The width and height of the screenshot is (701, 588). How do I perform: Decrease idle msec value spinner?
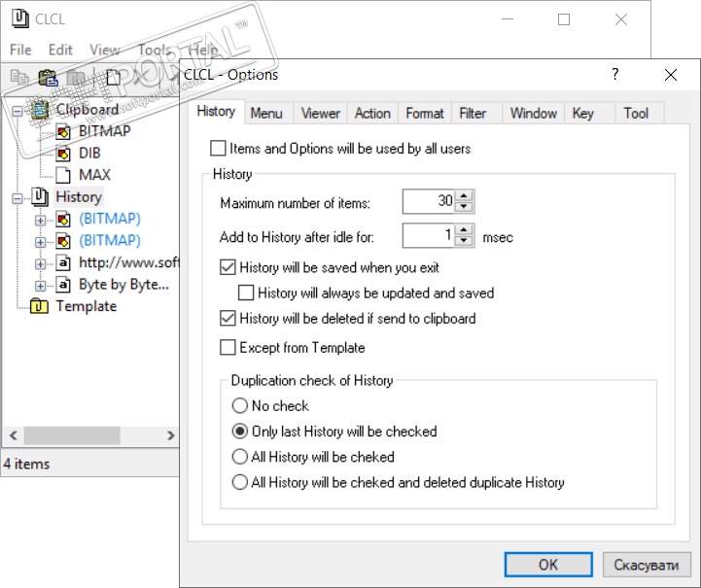[x=464, y=240]
